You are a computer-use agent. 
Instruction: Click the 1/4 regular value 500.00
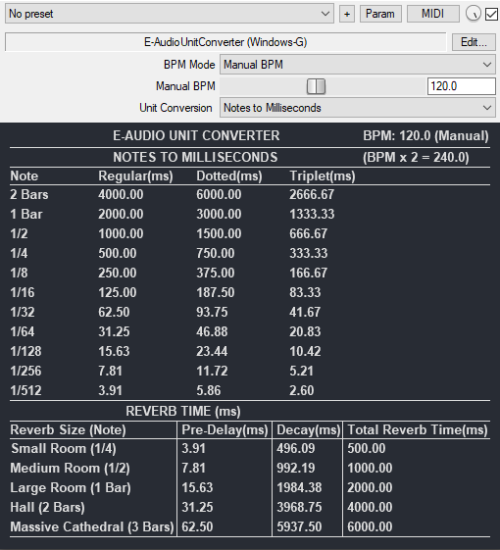pos(117,254)
